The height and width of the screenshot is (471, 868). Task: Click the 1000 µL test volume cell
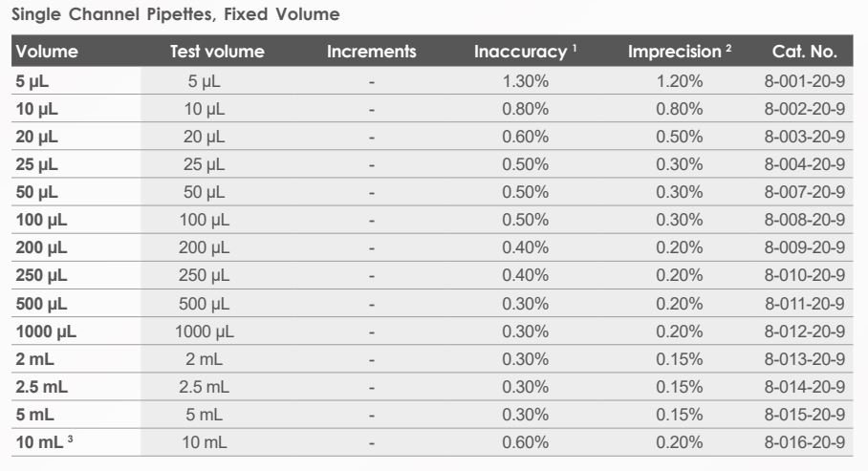205,332
